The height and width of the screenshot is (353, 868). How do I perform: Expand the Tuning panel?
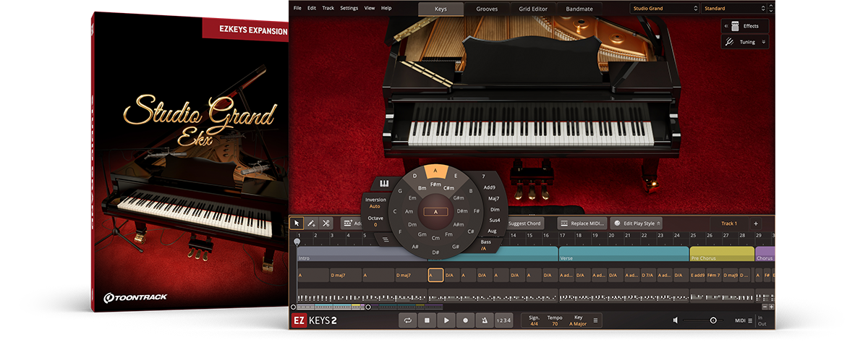(x=744, y=42)
